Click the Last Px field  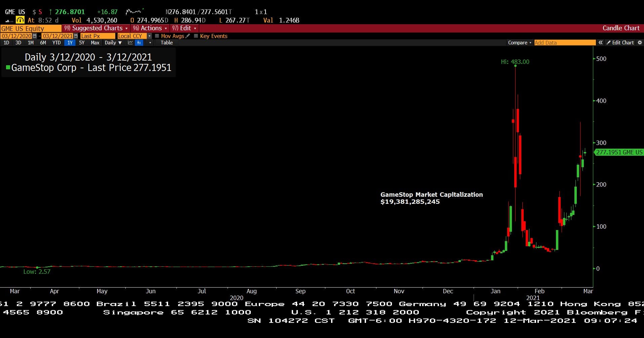tap(97, 36)
